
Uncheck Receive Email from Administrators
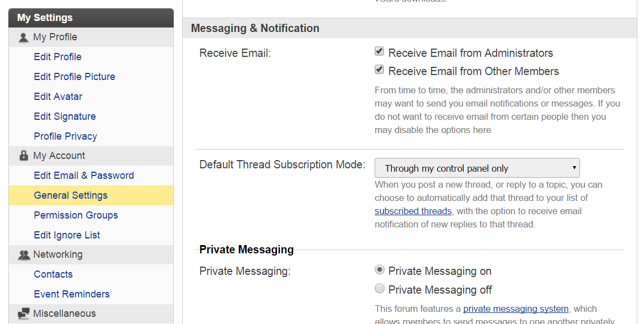tap(379, 51)
